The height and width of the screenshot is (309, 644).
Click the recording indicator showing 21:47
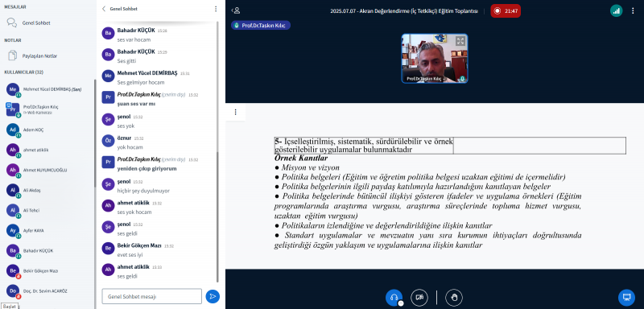point(506,11)
